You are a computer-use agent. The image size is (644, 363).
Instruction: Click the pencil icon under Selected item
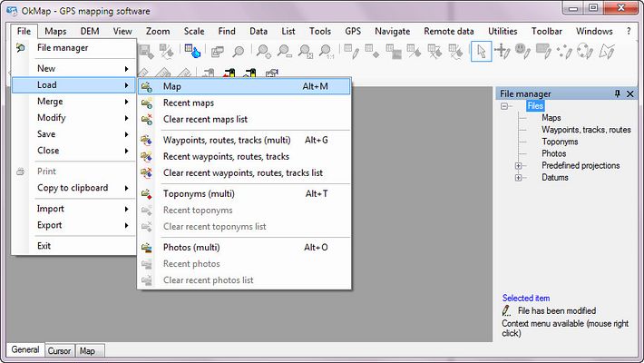click(x=507, y=310)
